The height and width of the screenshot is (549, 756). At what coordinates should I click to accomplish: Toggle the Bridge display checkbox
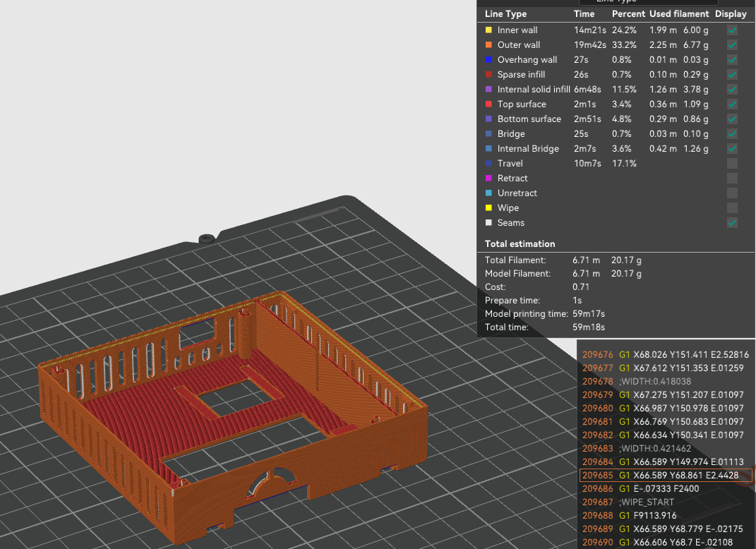click(x=732, y=134)
